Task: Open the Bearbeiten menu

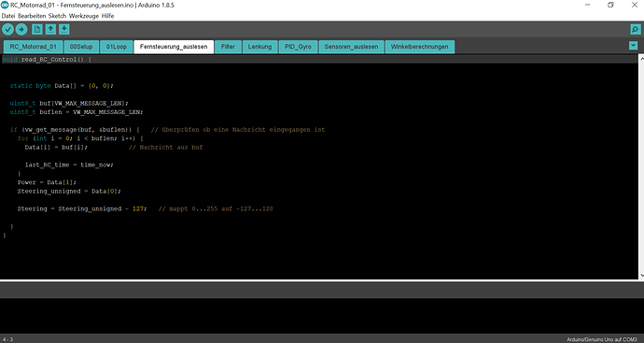Action: click(32, 16)
